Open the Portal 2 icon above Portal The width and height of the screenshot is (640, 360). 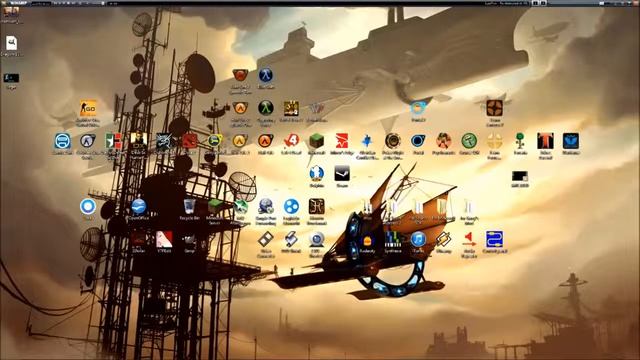[418, 108]
